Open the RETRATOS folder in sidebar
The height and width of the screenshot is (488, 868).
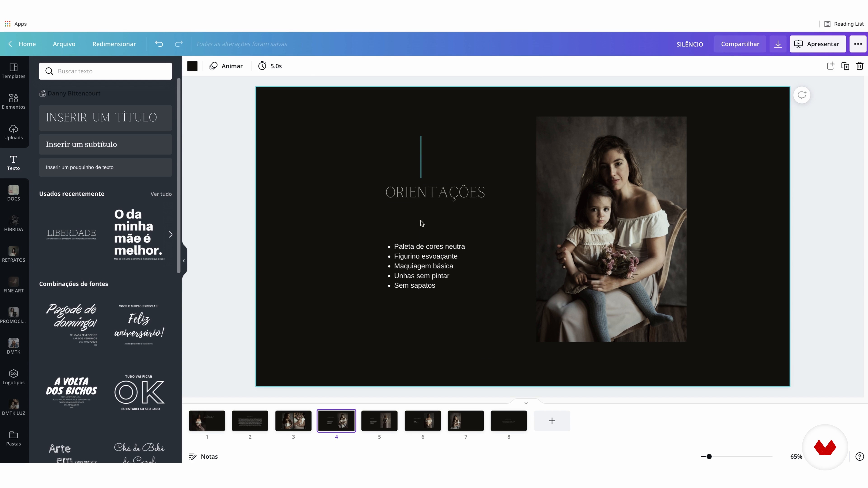pos(14,255)
